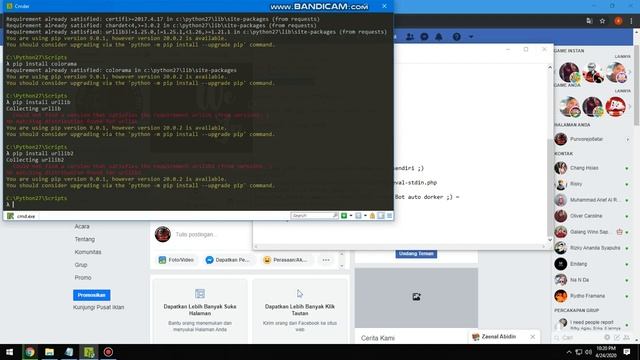Open friend requests icon in Facebook header
Image resolution: width=640 pixels, height=360 pixels.
click(410, 37)
